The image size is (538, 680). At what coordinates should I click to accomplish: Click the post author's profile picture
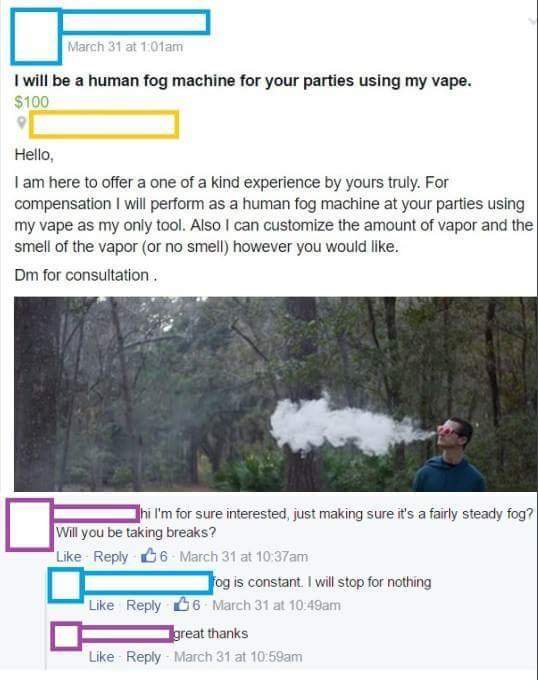[x=36, y=36]
